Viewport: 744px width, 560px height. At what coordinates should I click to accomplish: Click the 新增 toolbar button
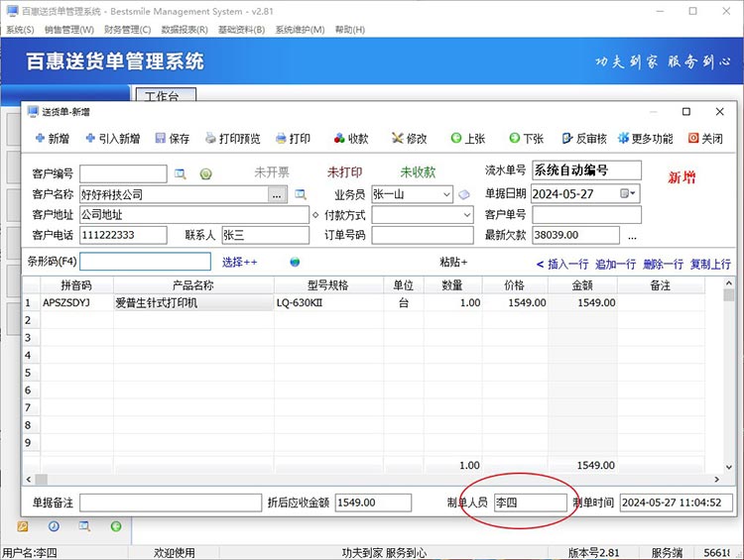tap(53, 139)
